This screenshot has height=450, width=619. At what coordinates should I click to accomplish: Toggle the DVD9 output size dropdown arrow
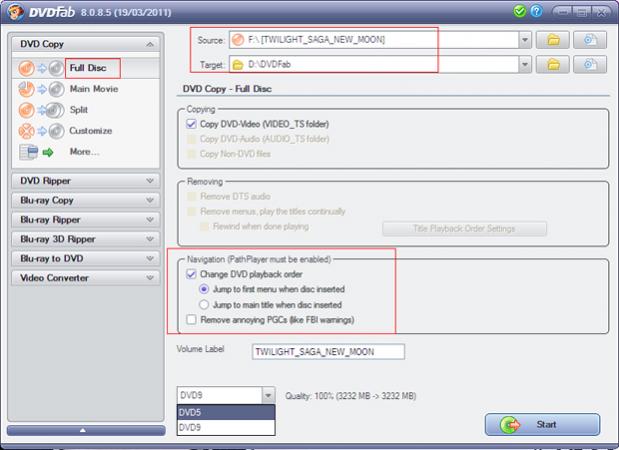click(x=268, y=395)
